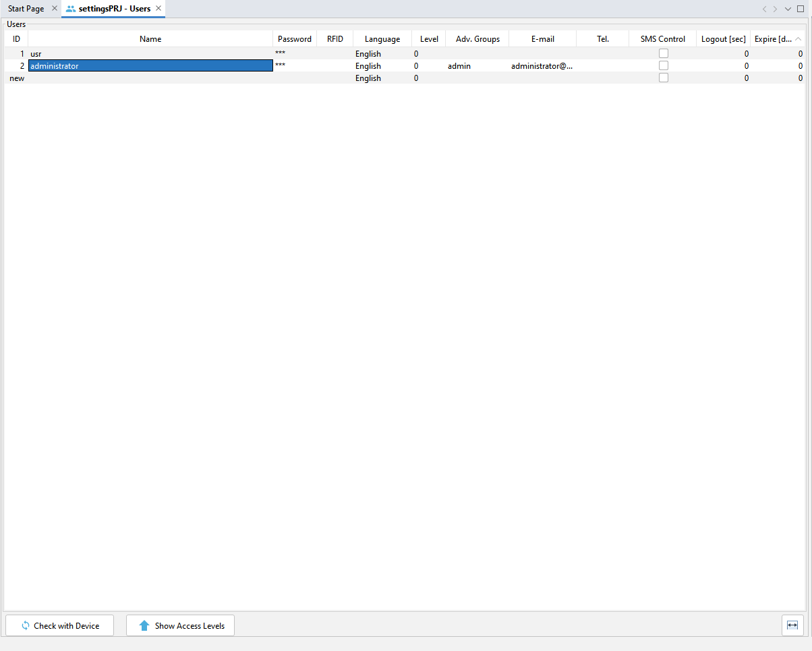
Task: Toggle SMS Control checkbox in new row
Action: point(664,78)
